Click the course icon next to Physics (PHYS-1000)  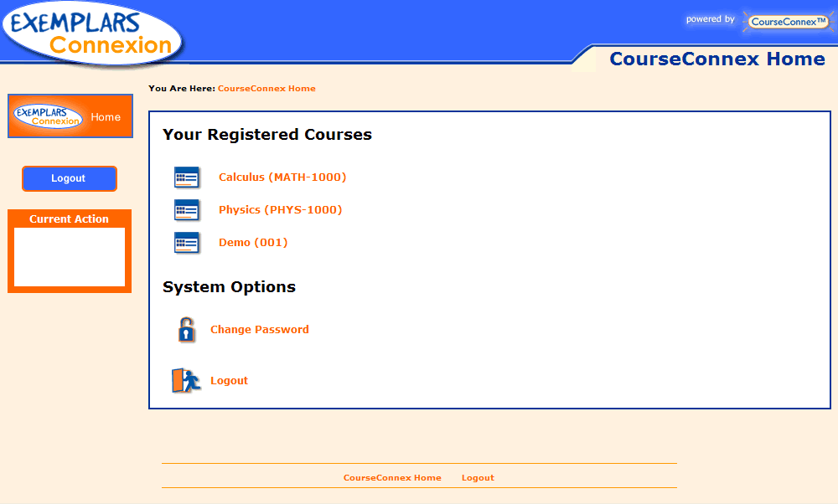click(186, 210)
